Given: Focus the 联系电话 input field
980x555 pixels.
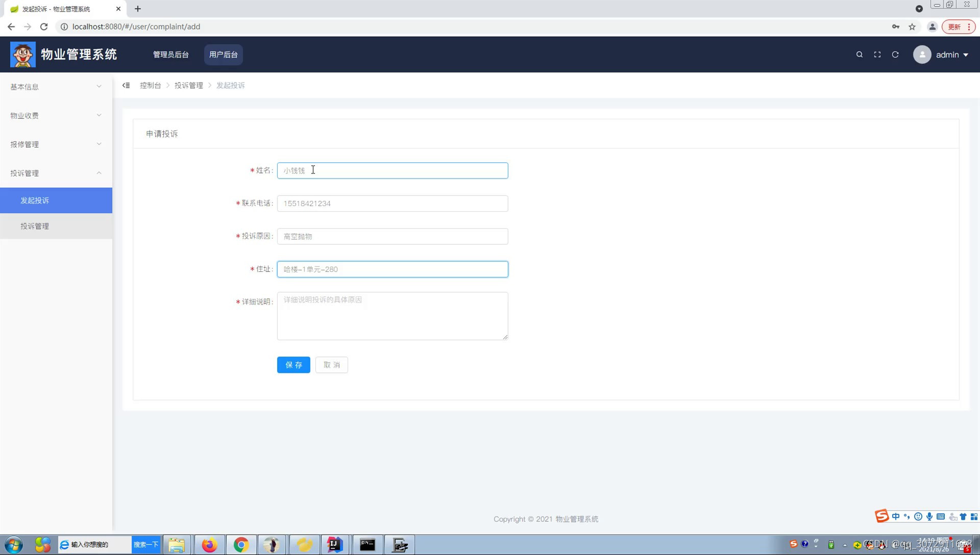Looking at the screenshot, I should pos(393,204).
